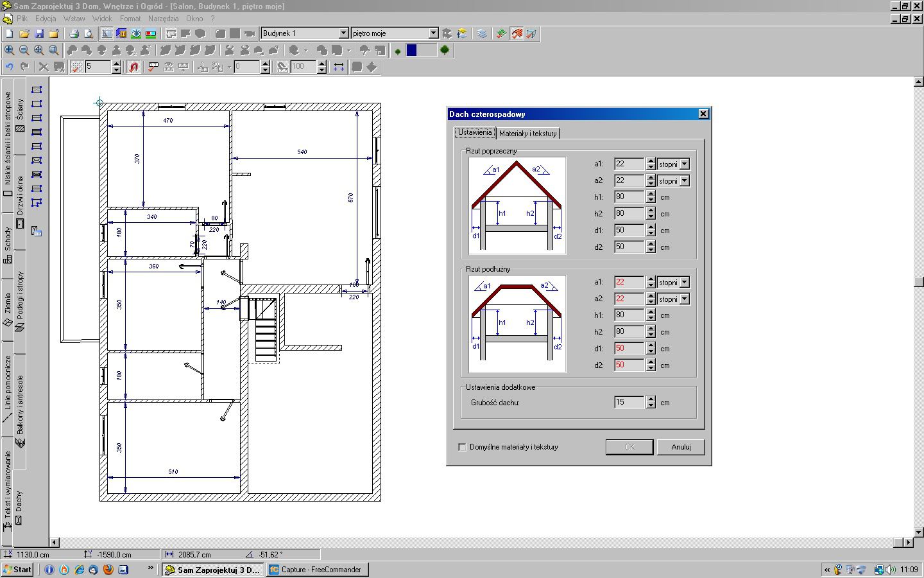
Task: Click the Anuluj button
Action: 681,447
